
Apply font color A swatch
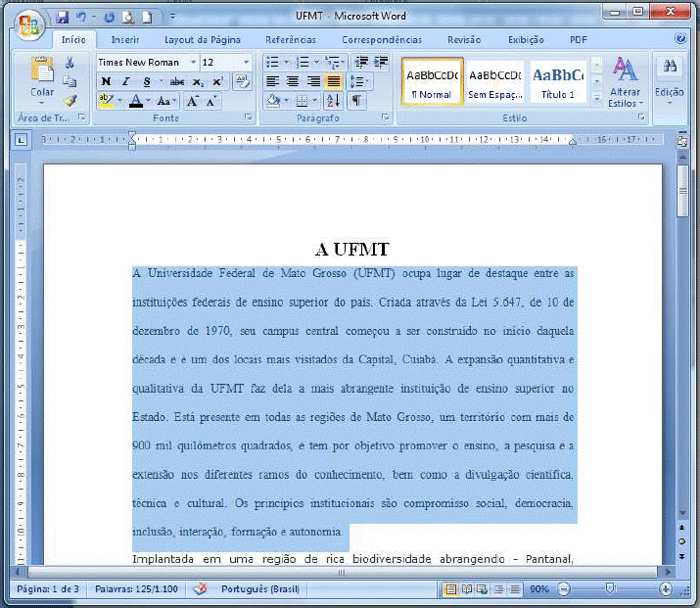coord(136,102)
